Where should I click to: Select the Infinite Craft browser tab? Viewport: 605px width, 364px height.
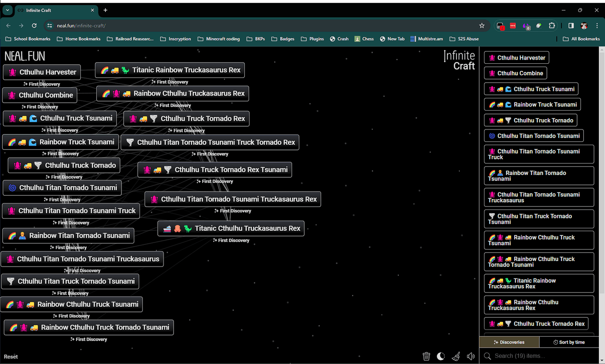pyautogui.click(x=52, y=10)
